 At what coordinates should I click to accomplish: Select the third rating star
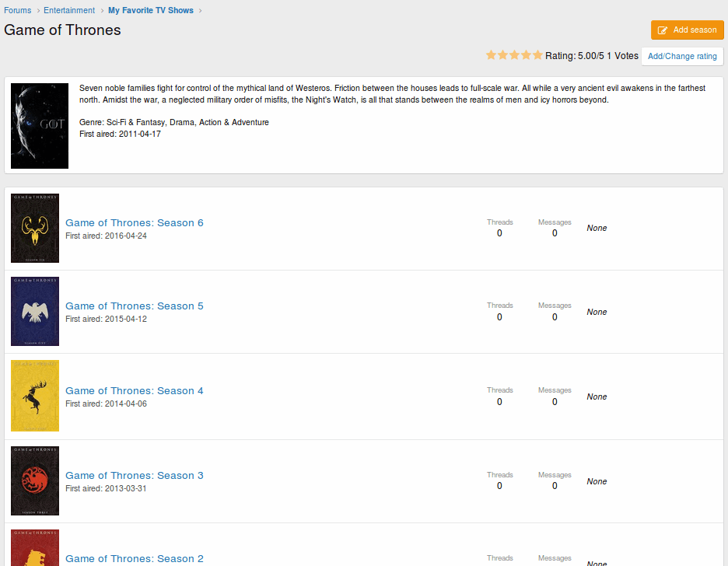[514, 55]
